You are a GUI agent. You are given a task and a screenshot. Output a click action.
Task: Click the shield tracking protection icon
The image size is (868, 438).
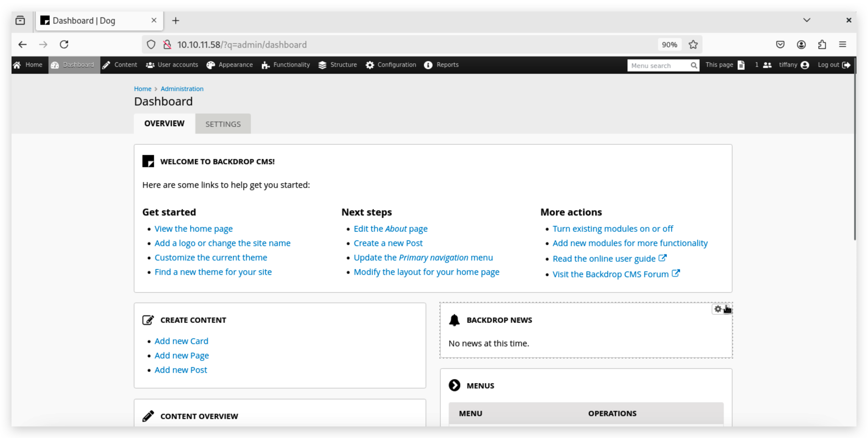[x=151, y=44]
